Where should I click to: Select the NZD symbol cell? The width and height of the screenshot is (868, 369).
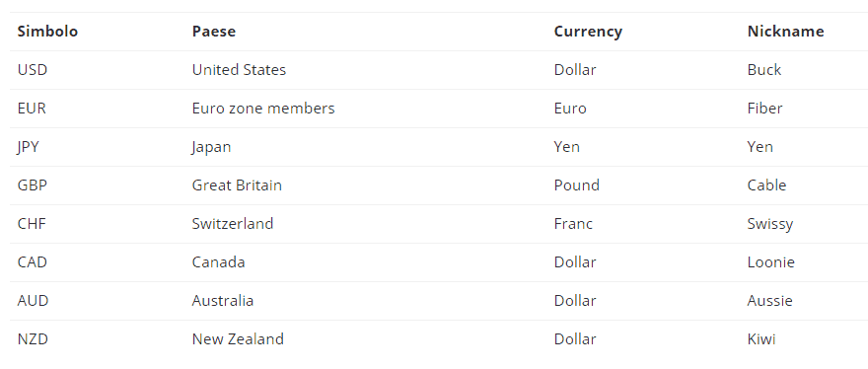[33, 339]
